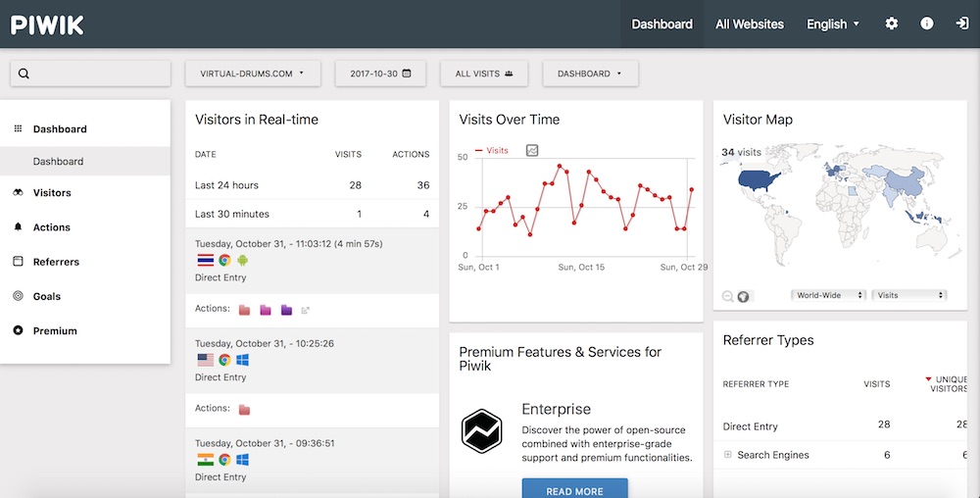
Task: Click the Visits legend label in chart
Action: [x=497, y=151]
